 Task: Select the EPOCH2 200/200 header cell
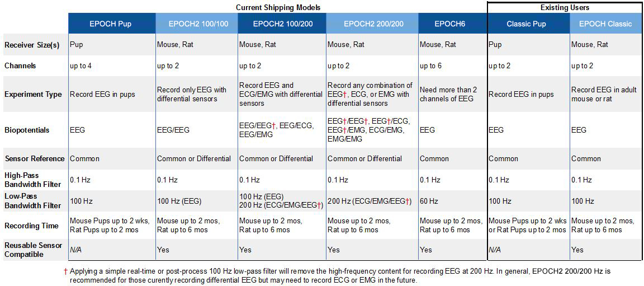(372, 24)
